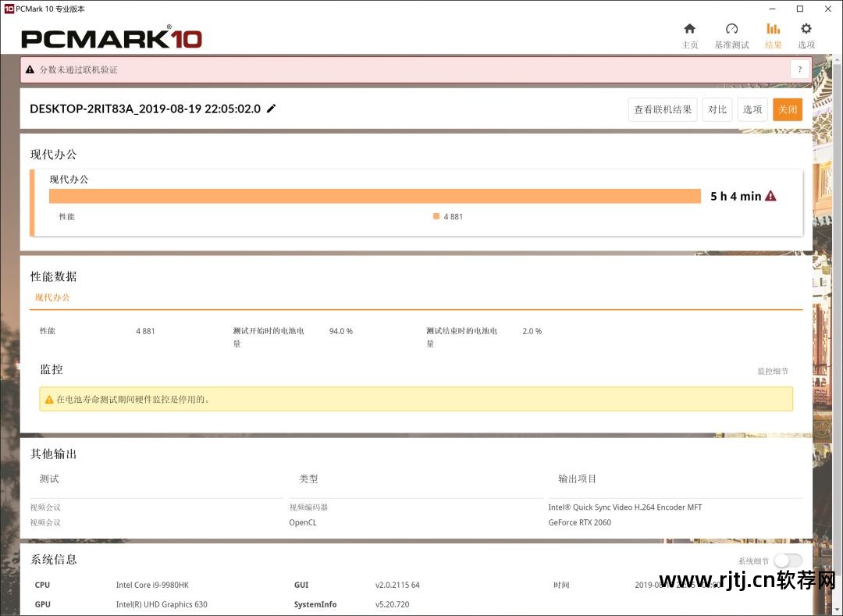Click the orange 现代办公 battery life bar

click(x=375, y=196)
